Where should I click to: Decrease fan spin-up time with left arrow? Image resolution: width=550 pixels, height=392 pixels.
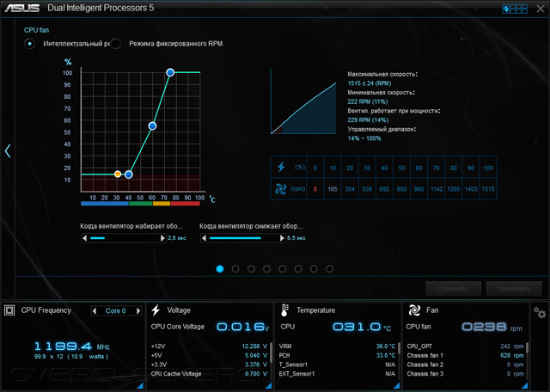point(84,238)
